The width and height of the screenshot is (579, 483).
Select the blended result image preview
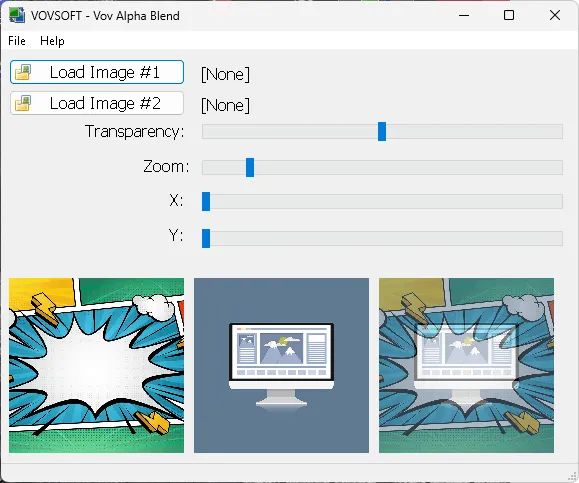point(466,365)
